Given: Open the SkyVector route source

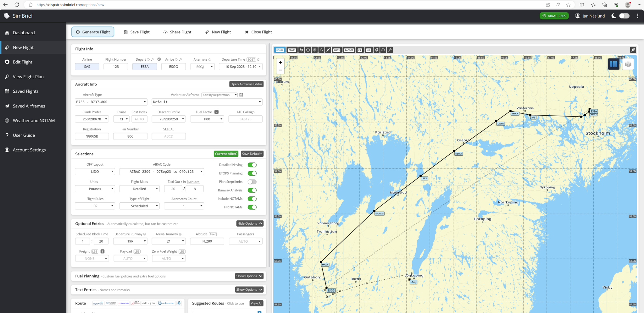Looking at the screenshot, I should 111,303.
